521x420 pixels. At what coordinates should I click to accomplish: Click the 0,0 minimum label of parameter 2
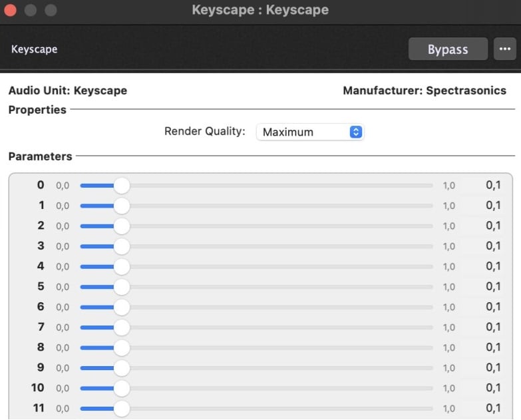tap(63, 226)
